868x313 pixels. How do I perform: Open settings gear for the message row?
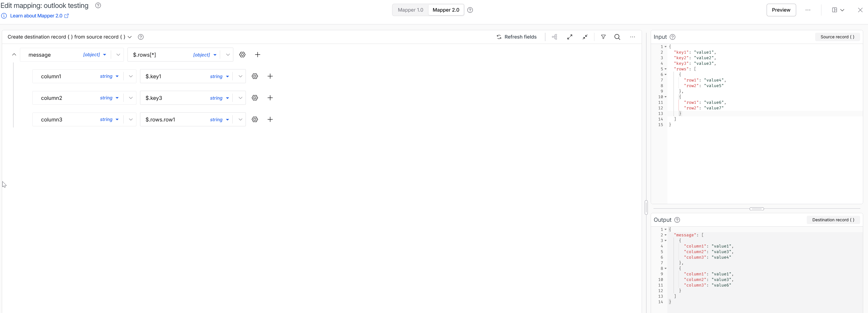(242, 55)
